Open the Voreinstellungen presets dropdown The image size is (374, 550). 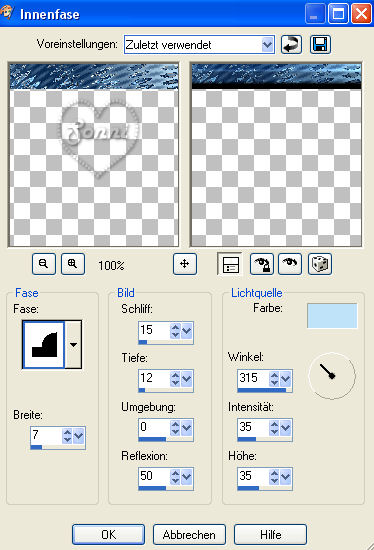point(267,45)
